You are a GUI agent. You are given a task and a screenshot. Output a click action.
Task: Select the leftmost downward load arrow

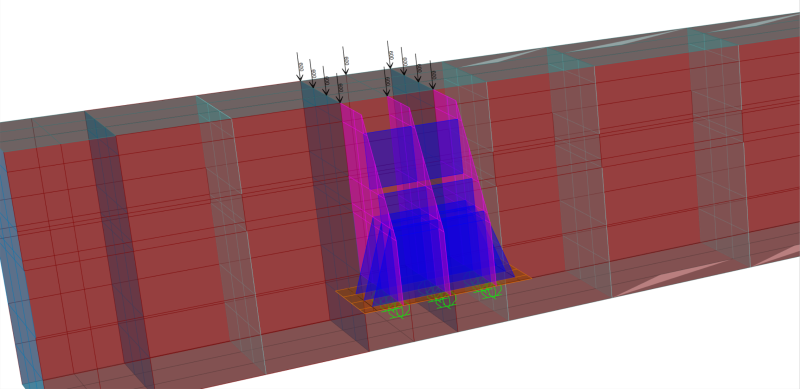299,66
